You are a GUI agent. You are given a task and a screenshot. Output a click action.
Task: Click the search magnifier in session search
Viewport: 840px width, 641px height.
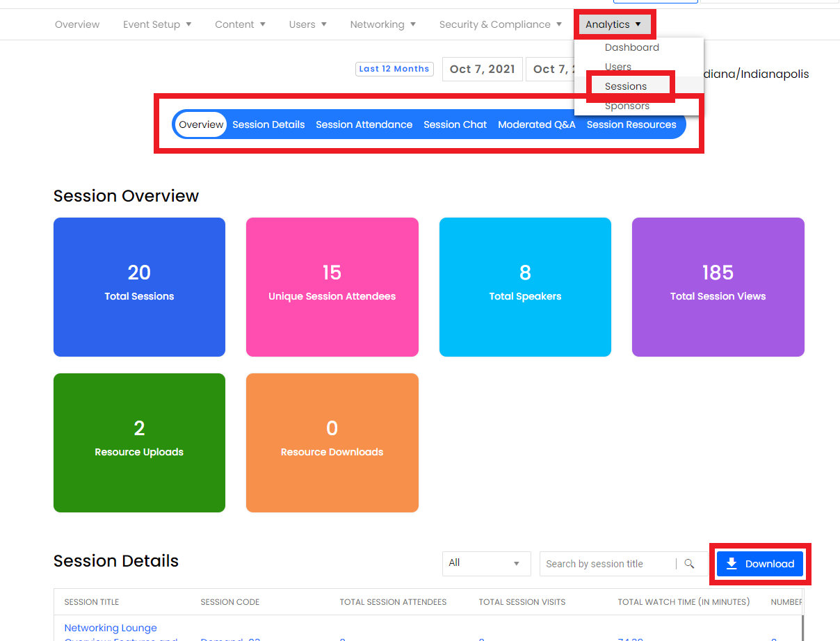coord(689,564)
